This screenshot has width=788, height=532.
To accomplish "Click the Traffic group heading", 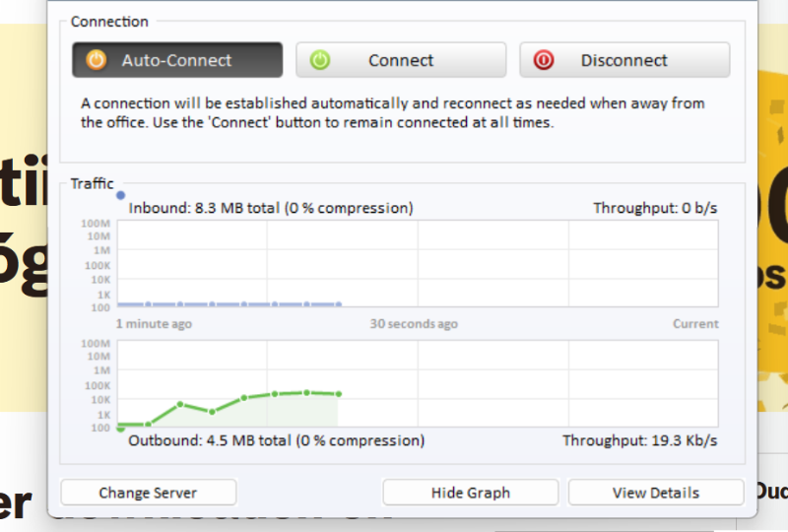I will [x=92, y=183].
